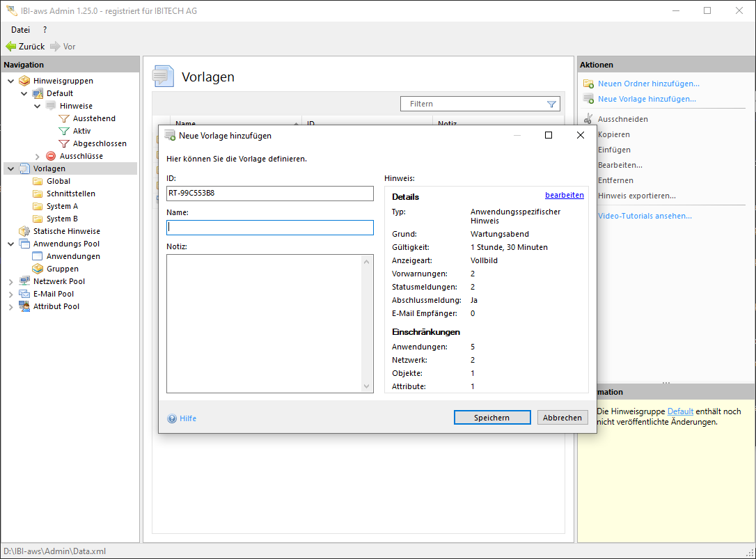This screenshot has height=559, width=756.
Task: Click the Hilfe question mark icon
Action: click(172, 418)
